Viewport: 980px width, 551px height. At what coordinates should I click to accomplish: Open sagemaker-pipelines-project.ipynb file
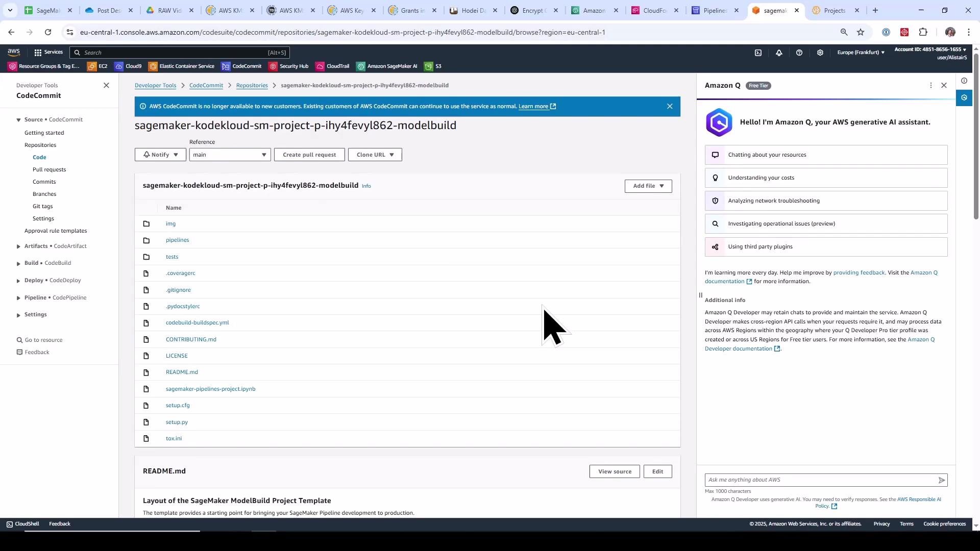tap(210, 389)
